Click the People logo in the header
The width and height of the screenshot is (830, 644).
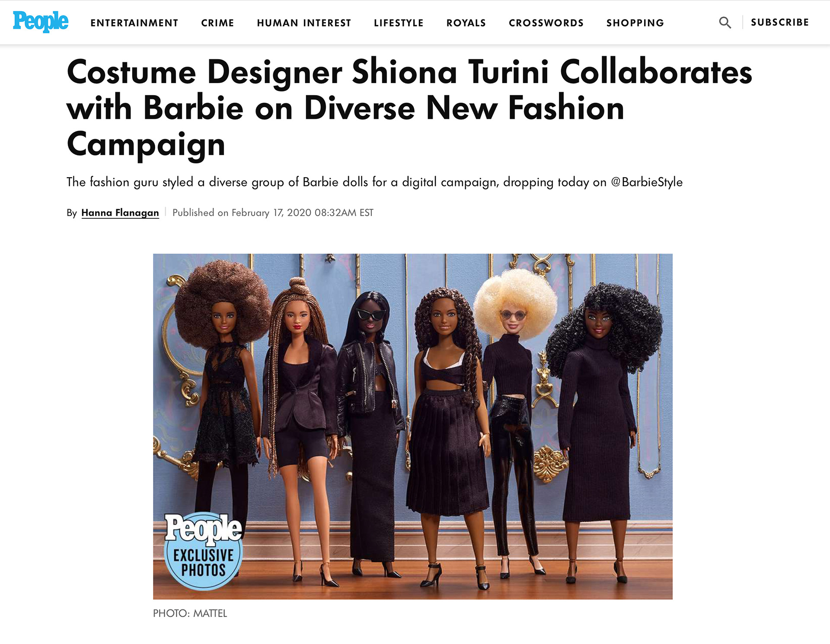[41, 22]
